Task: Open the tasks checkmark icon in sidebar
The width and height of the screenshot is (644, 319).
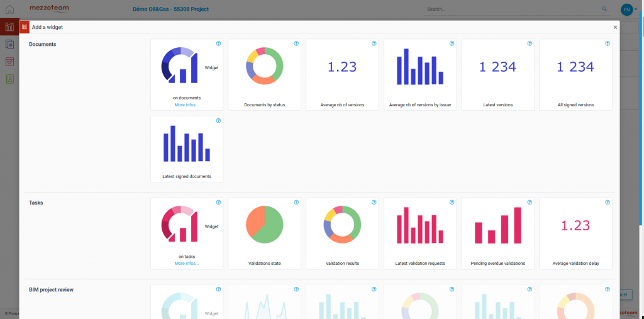Action: tap(9, 62)
